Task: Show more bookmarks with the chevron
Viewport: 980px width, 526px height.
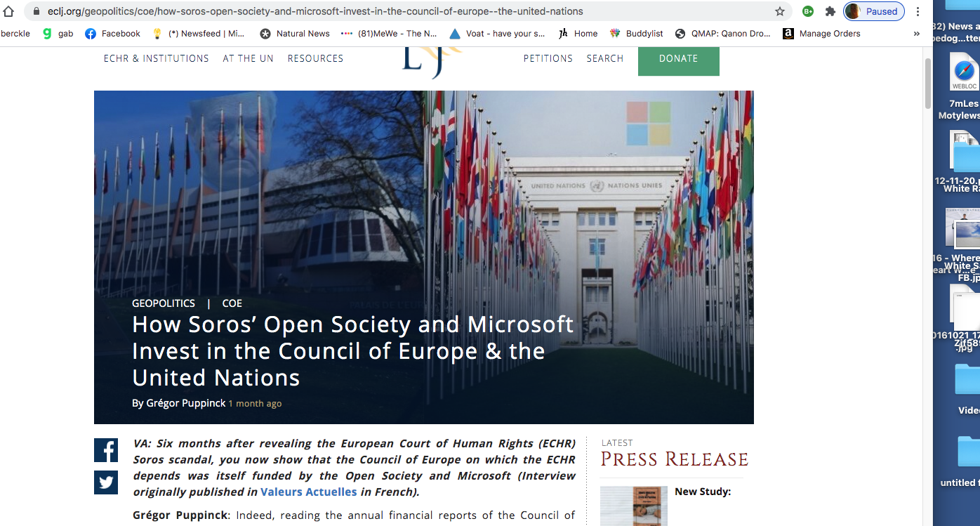Action: click(x=916, y=33)
